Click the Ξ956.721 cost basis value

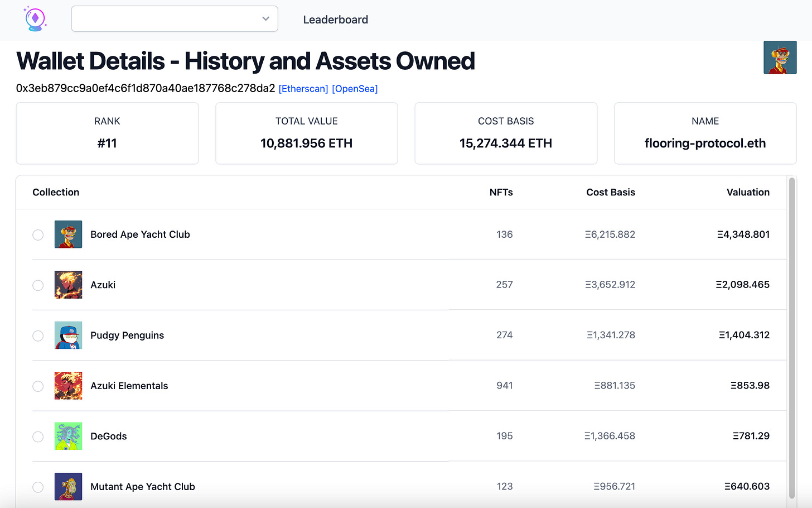tap(614, 486)
